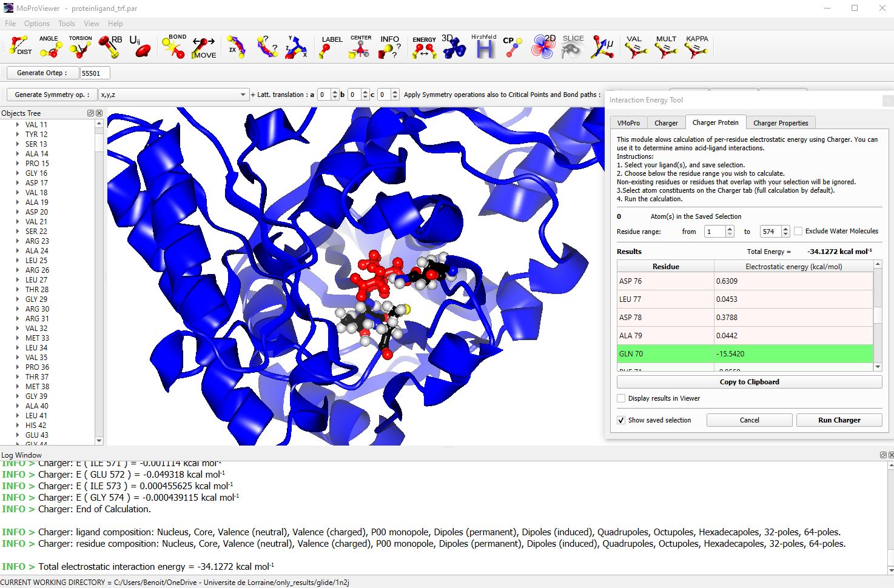The width and height of the screenshot is (894, 588).
Task: Activate the ANGLE measurement tool
Action: click(50, 46)
